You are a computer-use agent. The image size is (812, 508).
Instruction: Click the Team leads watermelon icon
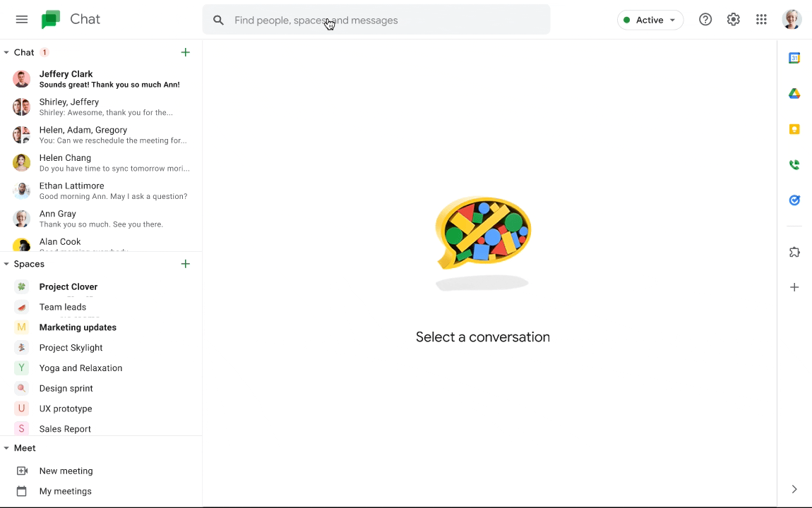tap(21, 307)
